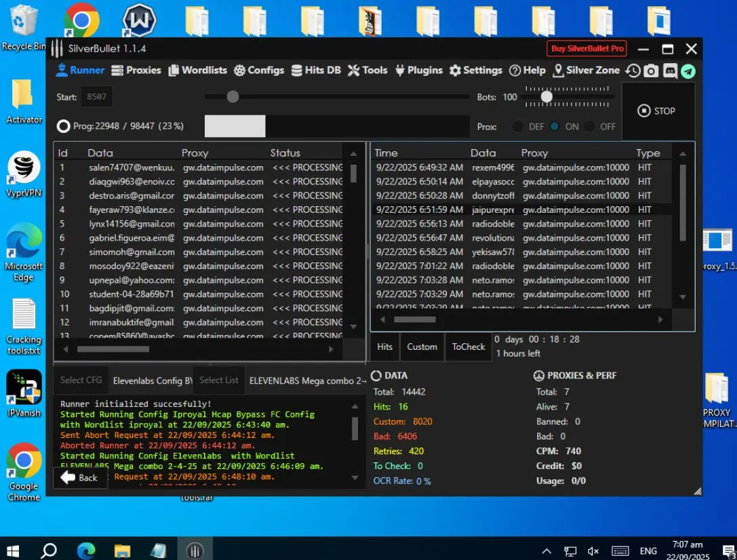Screen dimensions: 737x560
Task: Open the Windows Start menu
Action: tap(13, 550)
